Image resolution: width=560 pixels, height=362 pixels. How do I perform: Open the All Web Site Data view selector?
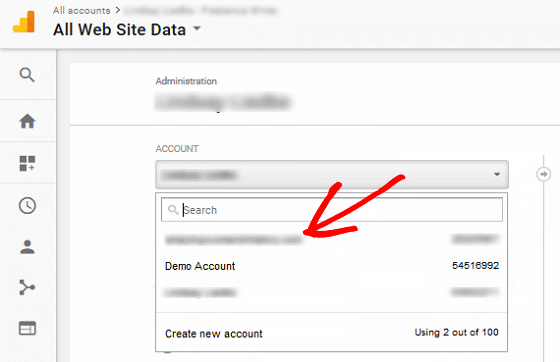click(x=127, y=29)
